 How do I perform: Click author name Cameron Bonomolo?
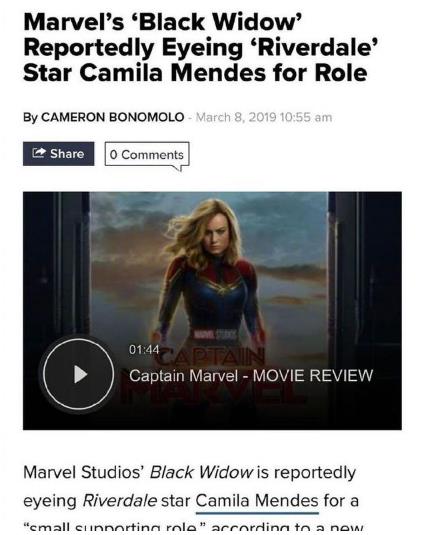(113, 117)
